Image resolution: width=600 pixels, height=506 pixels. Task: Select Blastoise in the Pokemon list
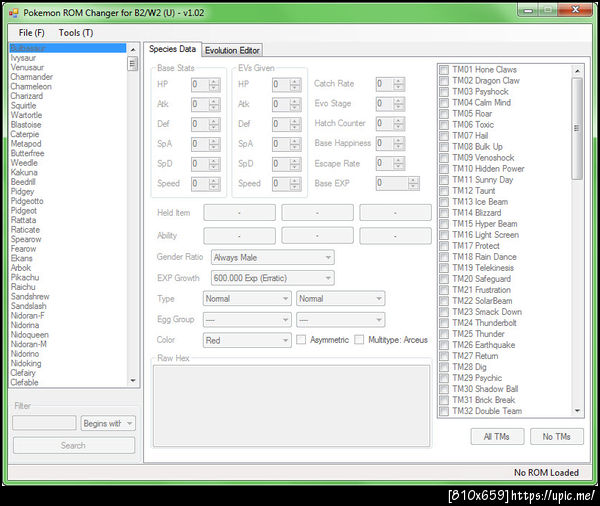(x=67, y=125)
